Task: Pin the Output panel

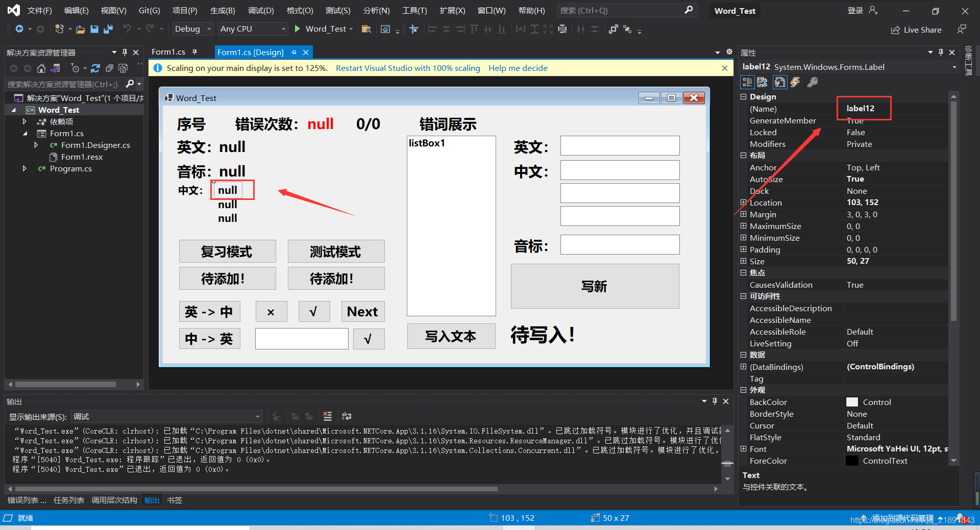Action: click(715, 401)
